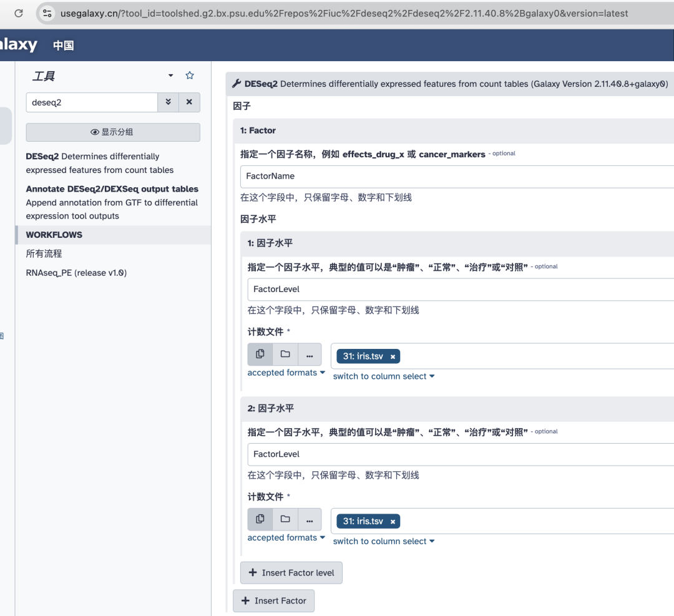This screenshot has height=616, width=674.
Task: Toggle 显示分组 section display button
Action: pos(112,132)
